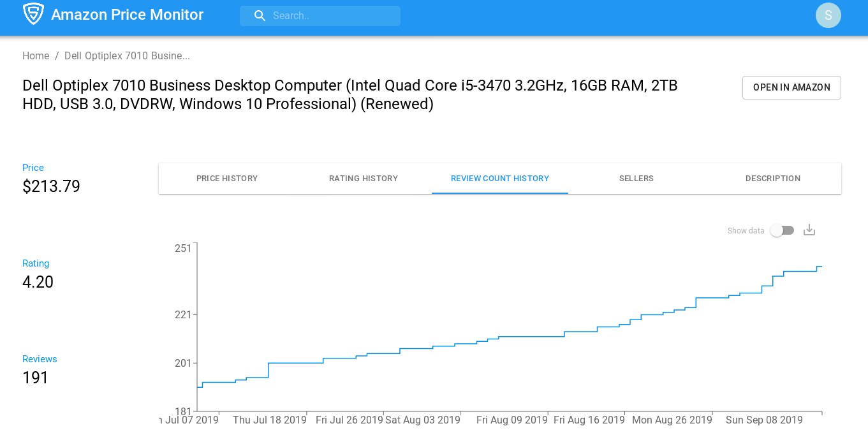Click the Sun Sep 08 2019 axis label
Viewport: 868px width, 442px height.
764,420
